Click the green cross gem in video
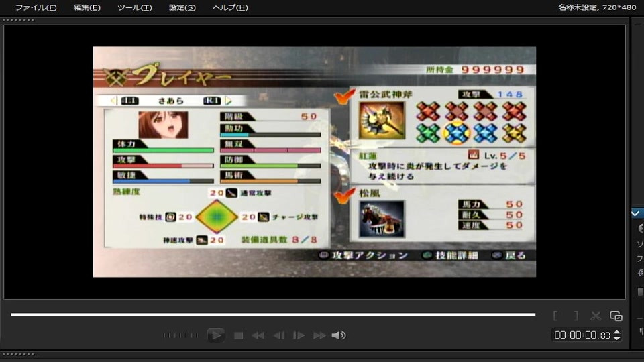This screenshot has width=644, height=362. [x=428, y=133]
